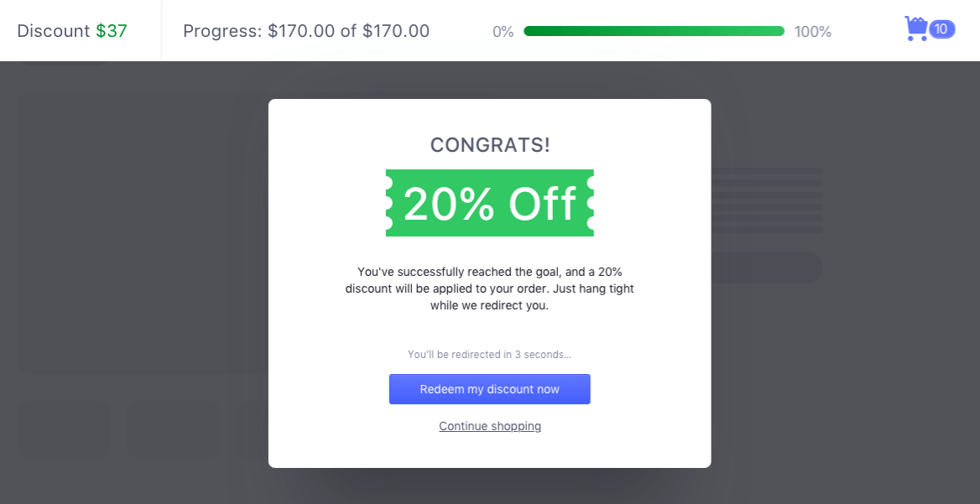Image resolution: width=980 pixels, height=504 pixels.
Task: Click the $37 discount amount
Action: coord(112,31)
